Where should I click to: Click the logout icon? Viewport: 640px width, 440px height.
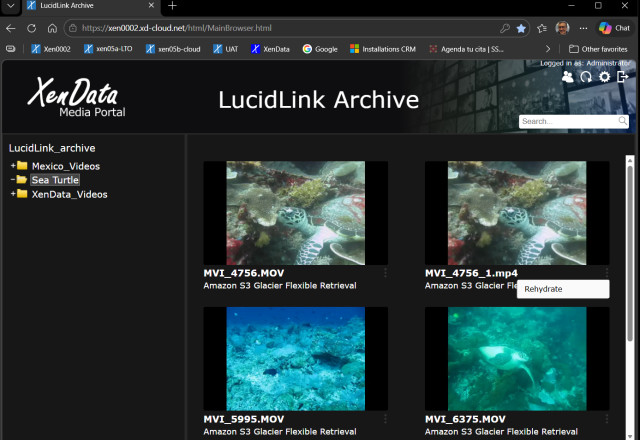622,77
